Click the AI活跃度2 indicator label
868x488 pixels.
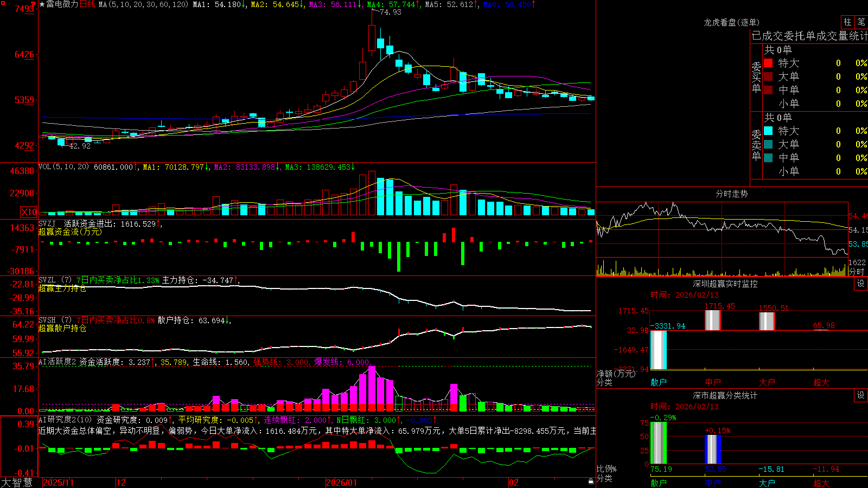click(x=58, y=362)
